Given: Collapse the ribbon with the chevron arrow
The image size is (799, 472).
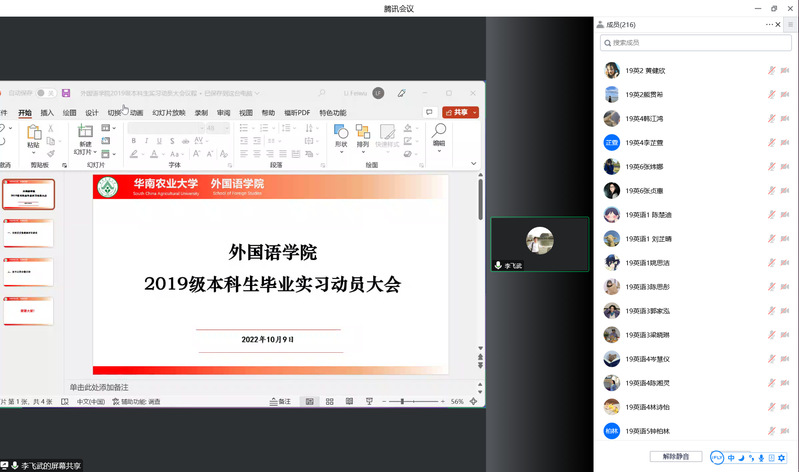Looking at the screenshot, I should pos(473,164).
